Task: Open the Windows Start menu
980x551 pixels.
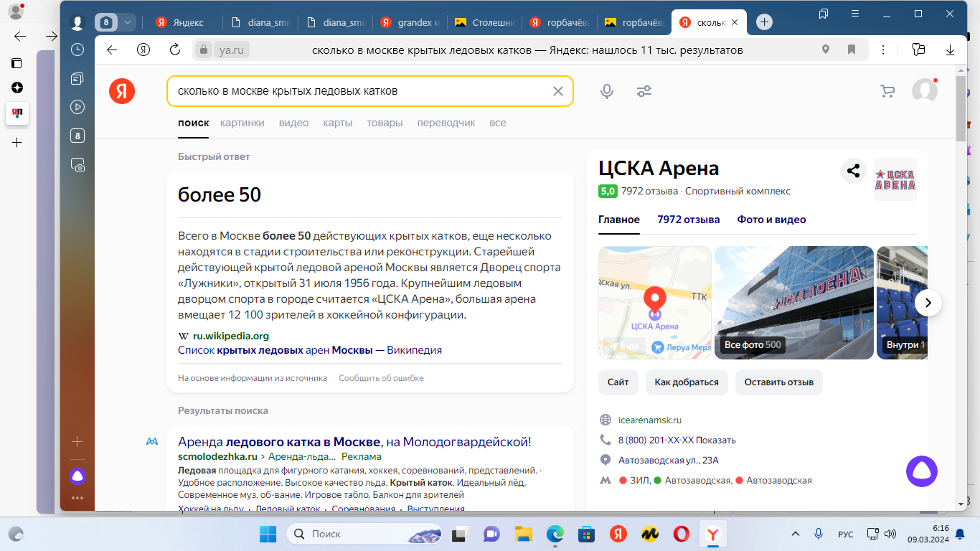Action: (268, 534)
